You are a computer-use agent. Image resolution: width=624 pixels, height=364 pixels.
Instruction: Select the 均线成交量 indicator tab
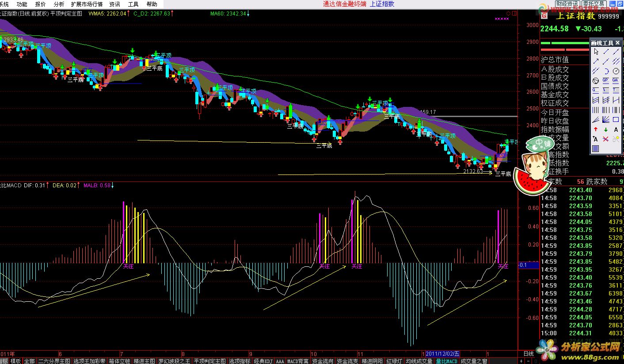(419, 361)
